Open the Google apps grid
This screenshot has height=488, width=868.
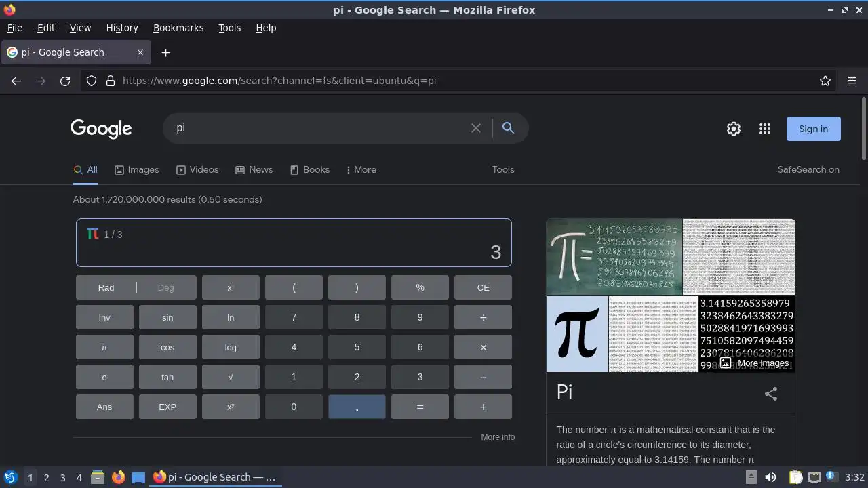point(765,129)
